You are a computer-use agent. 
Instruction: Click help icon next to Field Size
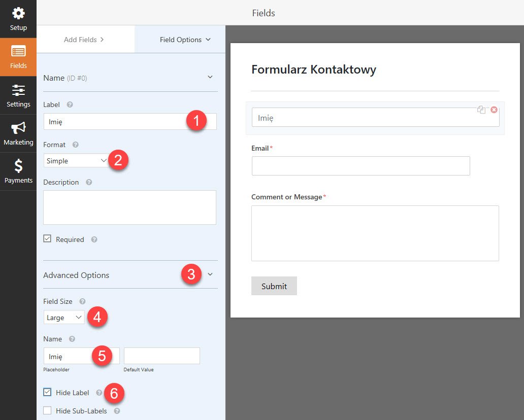click(82, 301)
